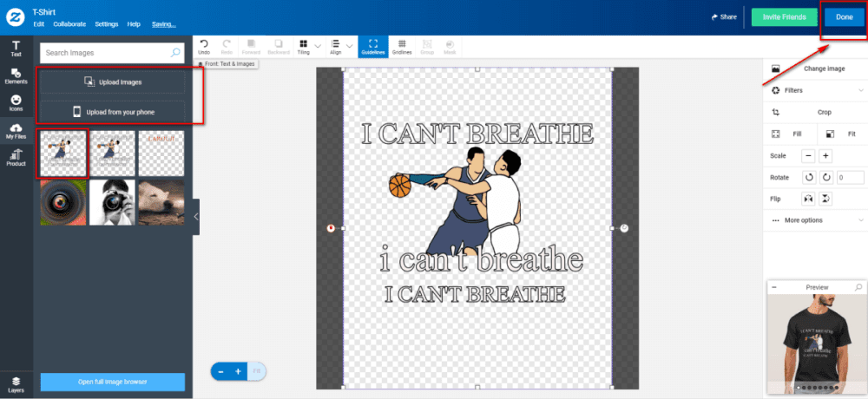Open Tiling dropdown arrow
868x399 pixels.
(x=318, y=46)
